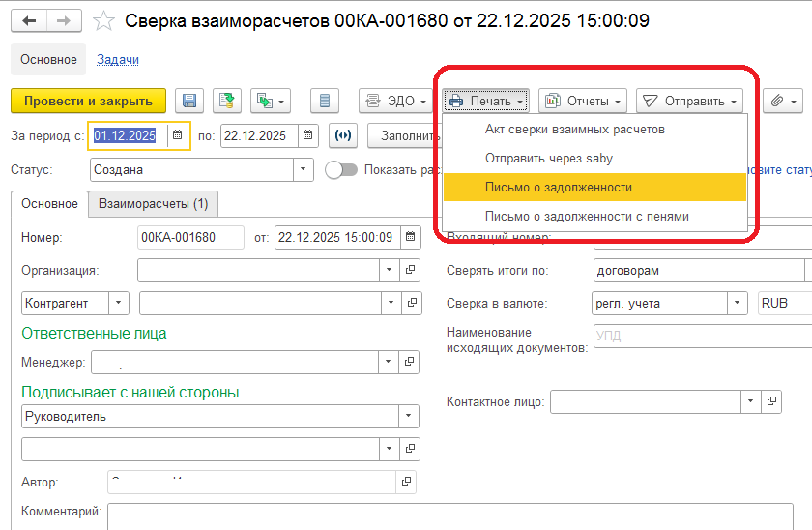Click the Заполнить button
812x530 pixels.
(x=406, y=135)
